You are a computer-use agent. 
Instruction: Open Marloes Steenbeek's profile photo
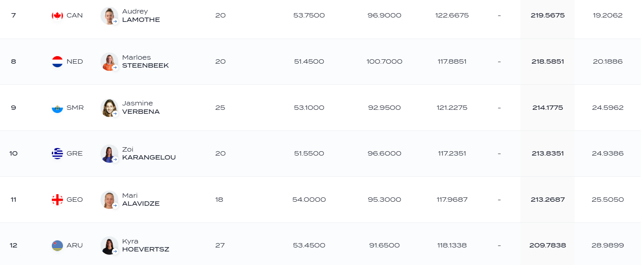(x=109, y=62)
